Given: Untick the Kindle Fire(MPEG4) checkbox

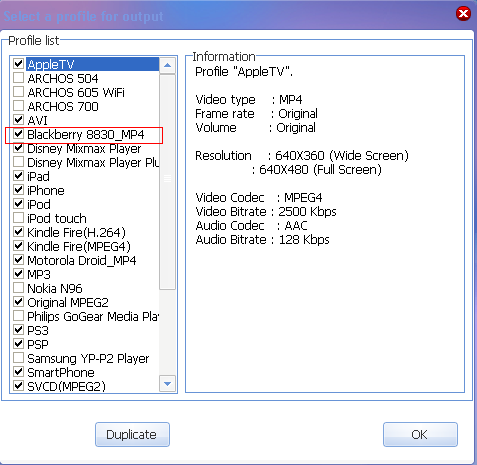Looking at the screenshot, I should click(18, 246).
